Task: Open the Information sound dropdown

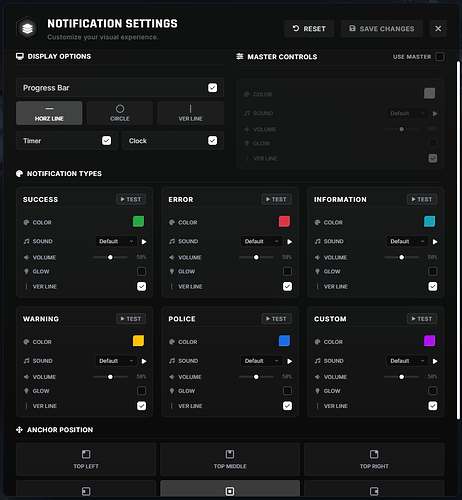Action: (407, 241)
